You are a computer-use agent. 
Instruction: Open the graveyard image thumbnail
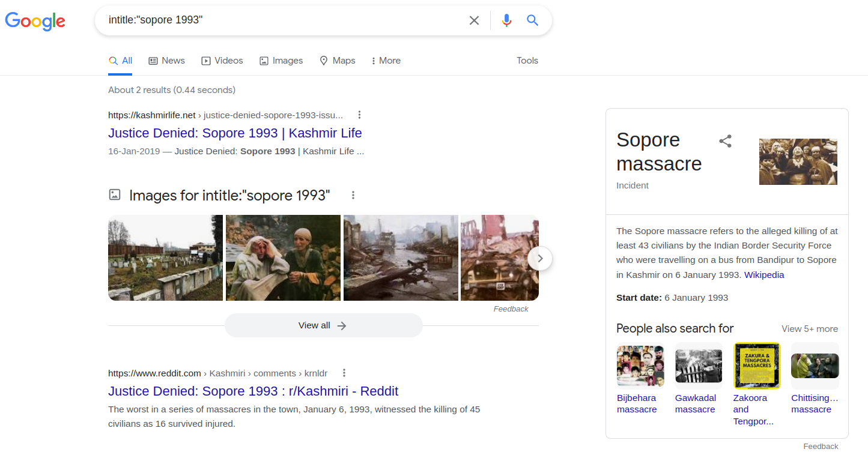click(165, 258)
